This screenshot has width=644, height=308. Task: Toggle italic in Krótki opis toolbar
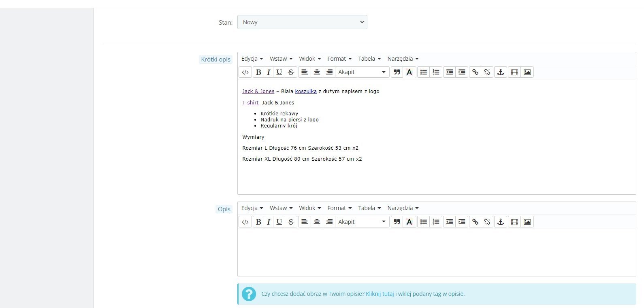point(269,72)
